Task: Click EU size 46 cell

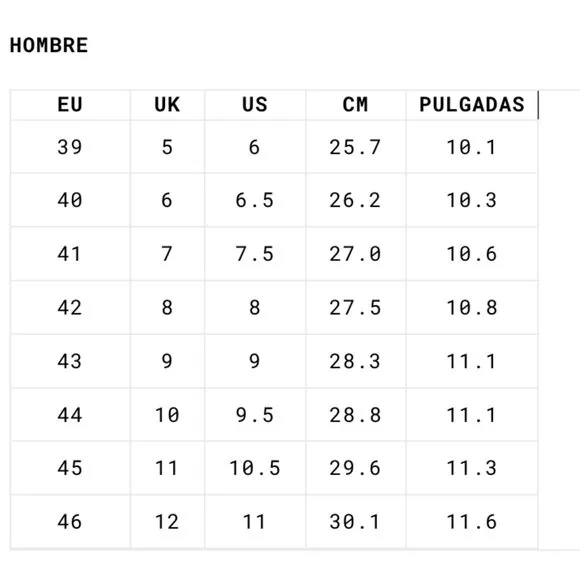Action: [x=70, y=522]
